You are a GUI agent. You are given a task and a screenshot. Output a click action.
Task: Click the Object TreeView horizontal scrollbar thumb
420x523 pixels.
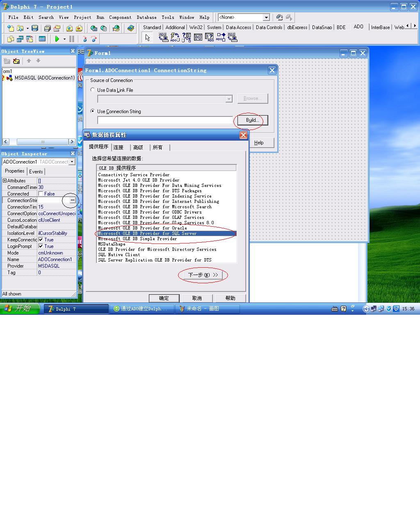(42, 142)
